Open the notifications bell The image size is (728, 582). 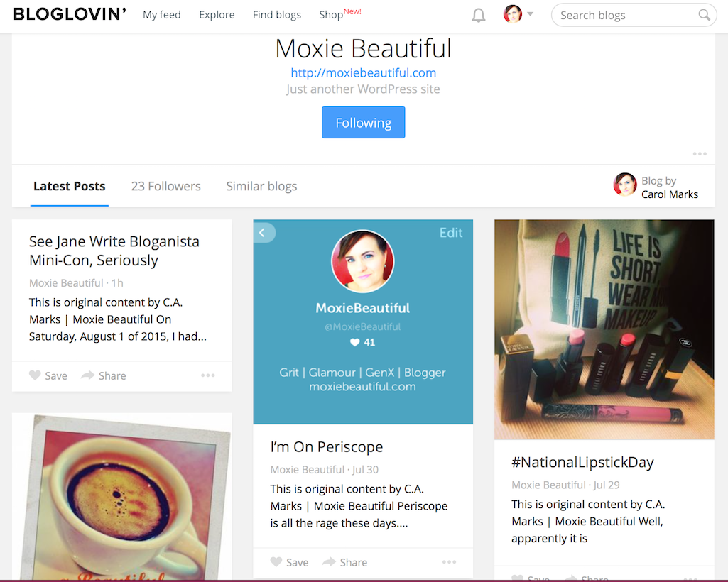pos(478,16)
